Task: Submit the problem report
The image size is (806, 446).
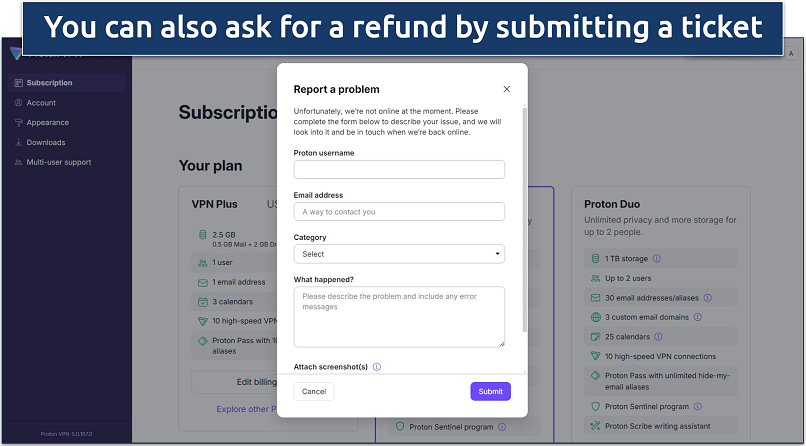Action: [490, 391]
